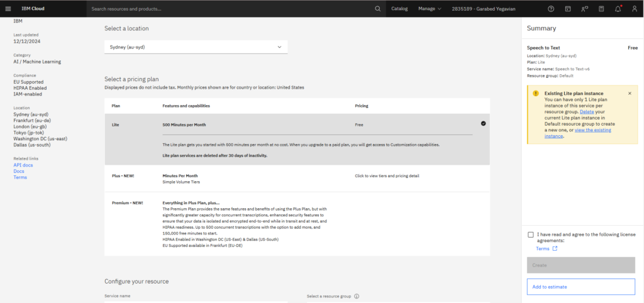The width and height of the screenshot is (644, 303).
Task: Click the 'Plan: Lite' summary line
Action: point(536,62)
